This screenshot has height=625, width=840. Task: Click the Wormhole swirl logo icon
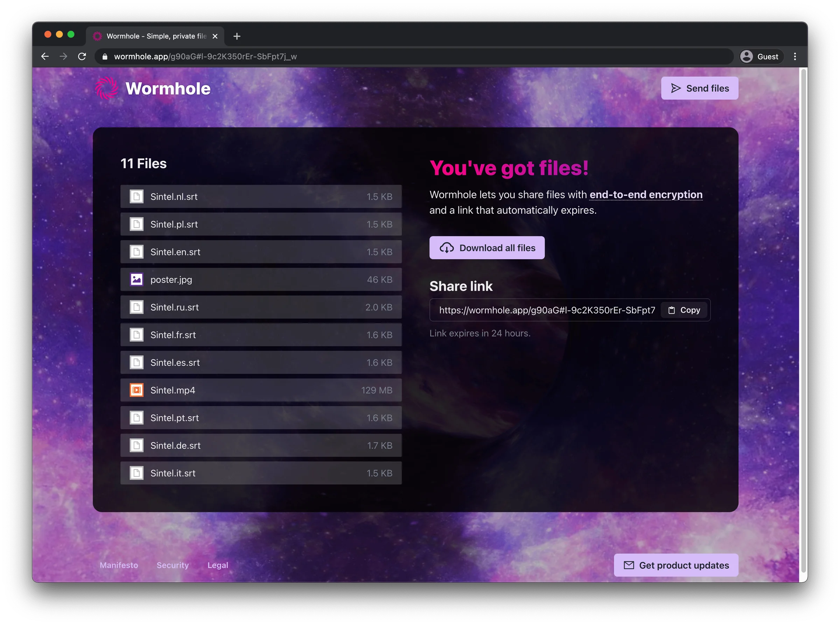[x=106, y=88]
